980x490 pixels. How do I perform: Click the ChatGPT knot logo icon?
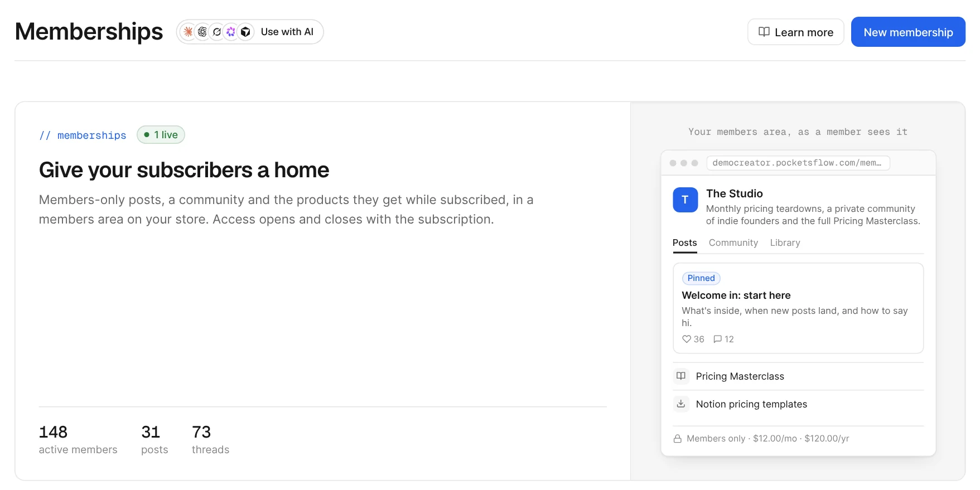pyautogui.click(x=202, y=32)
